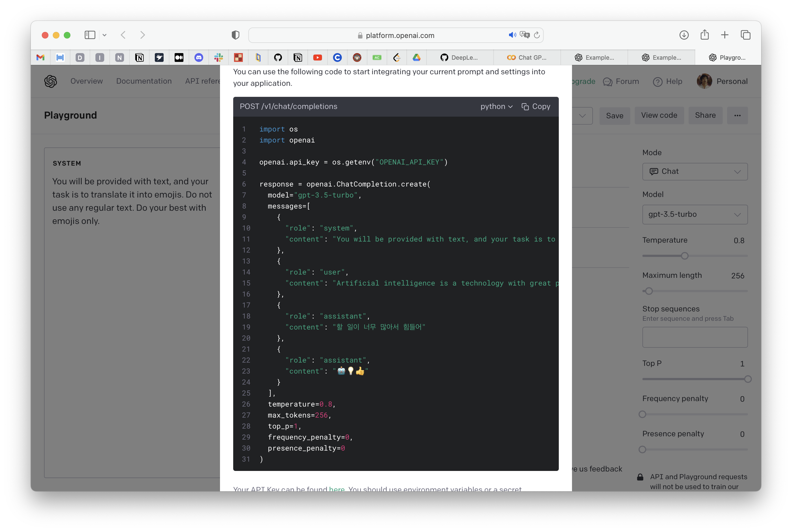The width and height of the screenshot is (792, 532).
Task: Toggle the Safari sidebar button
Action: (90, 35)
